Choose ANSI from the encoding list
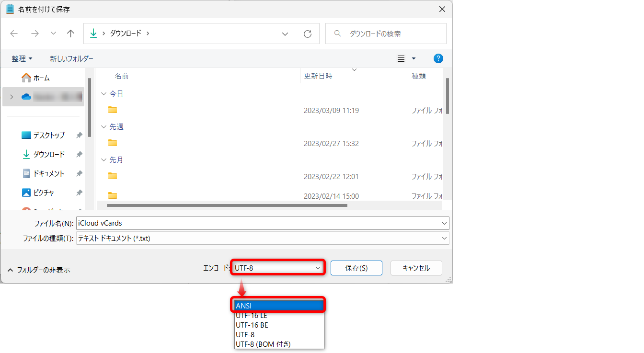The height and width of the screenshot is (353, 644). click(x=279, y=306)
